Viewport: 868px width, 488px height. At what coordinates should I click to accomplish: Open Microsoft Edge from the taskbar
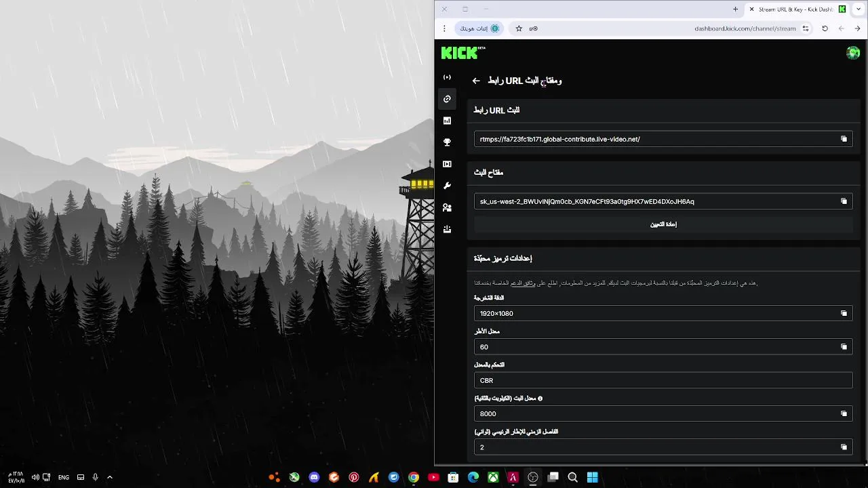[473, 477]
